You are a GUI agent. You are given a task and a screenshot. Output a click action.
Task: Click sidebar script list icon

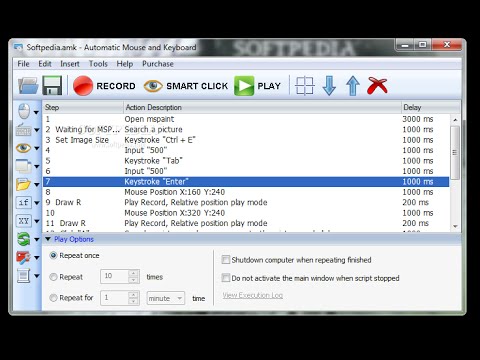[x=24, y=276]
